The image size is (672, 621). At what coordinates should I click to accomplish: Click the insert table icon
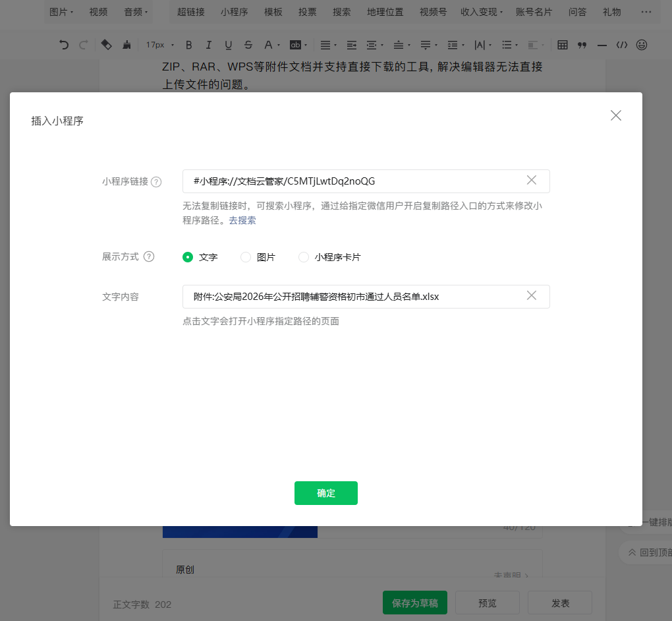(563, 45)
